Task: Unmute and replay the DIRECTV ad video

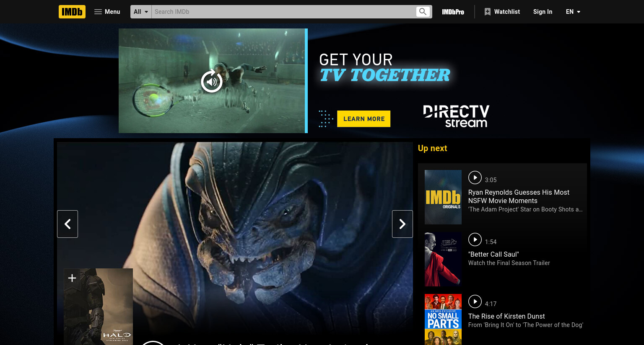Action: [212, 81]
